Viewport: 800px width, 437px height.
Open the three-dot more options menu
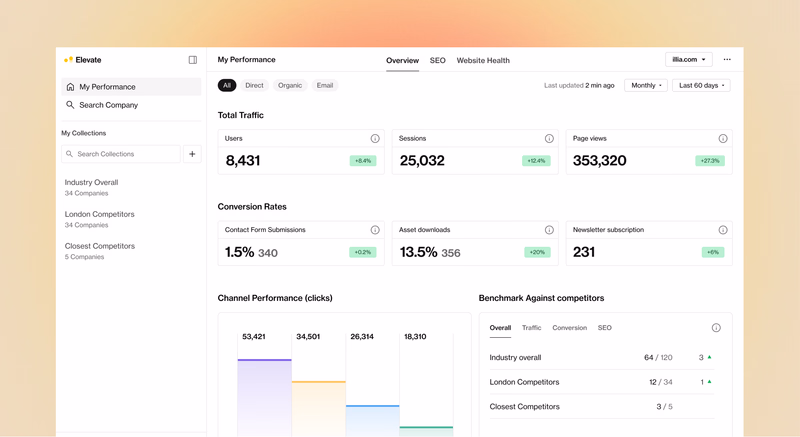tap(727, 60)
